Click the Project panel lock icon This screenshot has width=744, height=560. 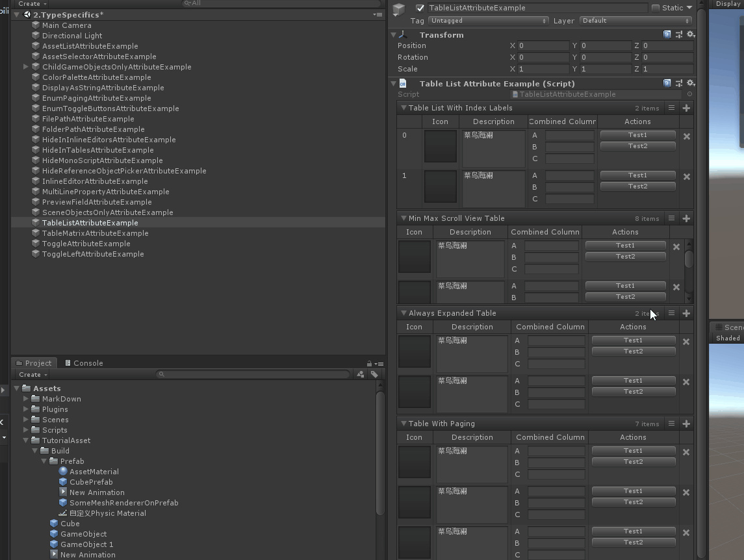pyautogui.click(x=369, y=364)
